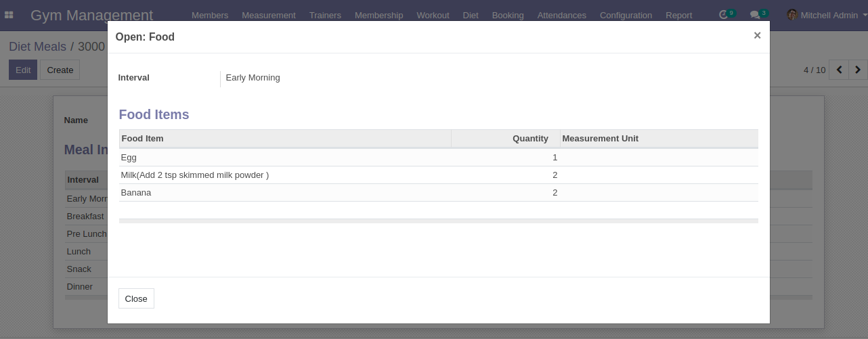Click the Diet Meals breadcrumb link
Image resolution: width=868 pixels, height=339 pixels.
[37, 47]
